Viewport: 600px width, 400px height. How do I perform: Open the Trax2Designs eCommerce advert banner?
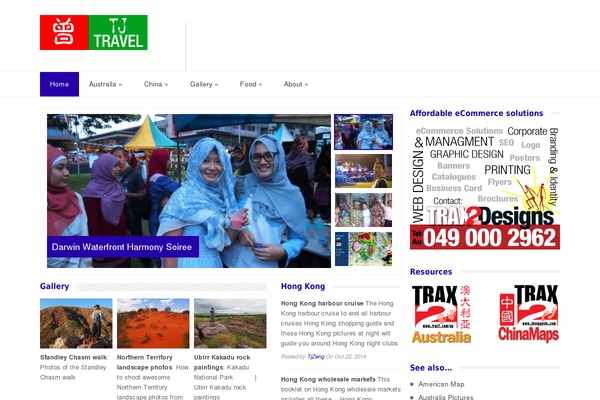pos(485,188)
